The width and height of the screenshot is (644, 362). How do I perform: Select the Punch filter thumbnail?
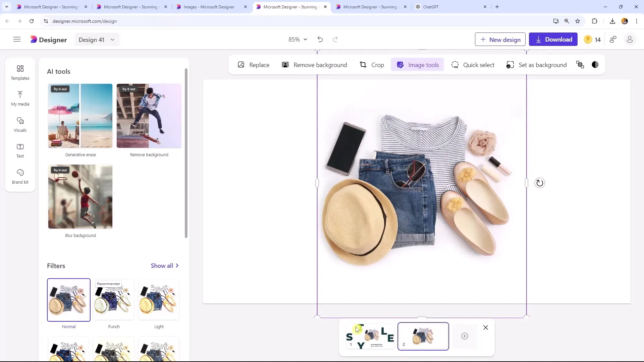tap(114, 301)
